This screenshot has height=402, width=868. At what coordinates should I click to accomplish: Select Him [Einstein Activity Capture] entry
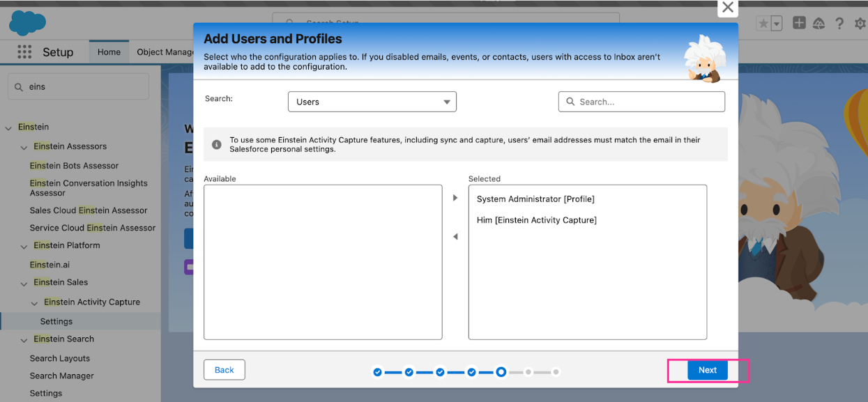[x=537, y=220]
